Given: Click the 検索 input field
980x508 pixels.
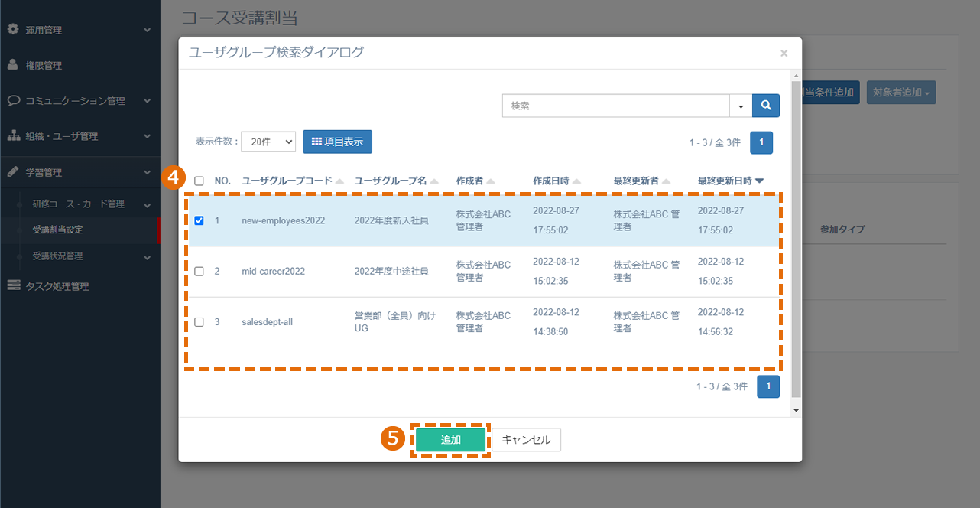Looking at the screenshot, I should pyautogui.click(x=616, y=106).
